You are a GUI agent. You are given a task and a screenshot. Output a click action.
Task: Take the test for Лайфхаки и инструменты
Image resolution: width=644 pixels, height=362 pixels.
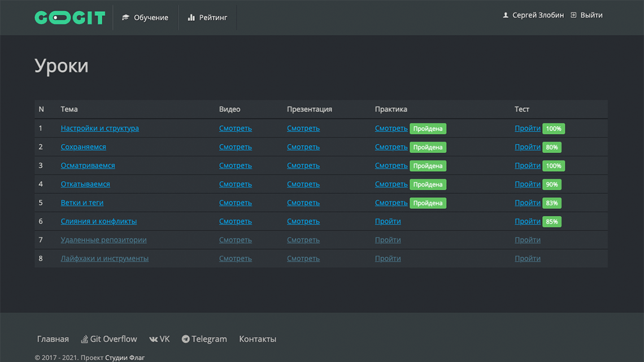[527, 259]
